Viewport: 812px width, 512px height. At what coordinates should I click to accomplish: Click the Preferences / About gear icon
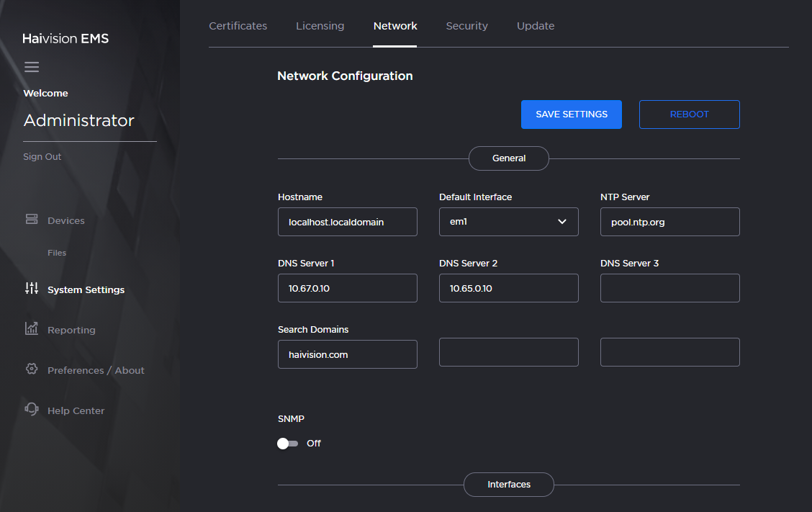click(x=32, y=369)
